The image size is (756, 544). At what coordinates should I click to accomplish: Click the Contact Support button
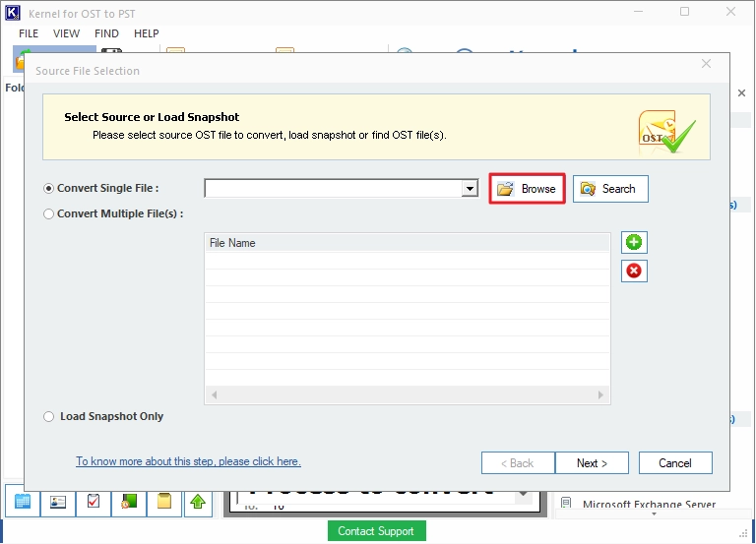tap(377, 531)
